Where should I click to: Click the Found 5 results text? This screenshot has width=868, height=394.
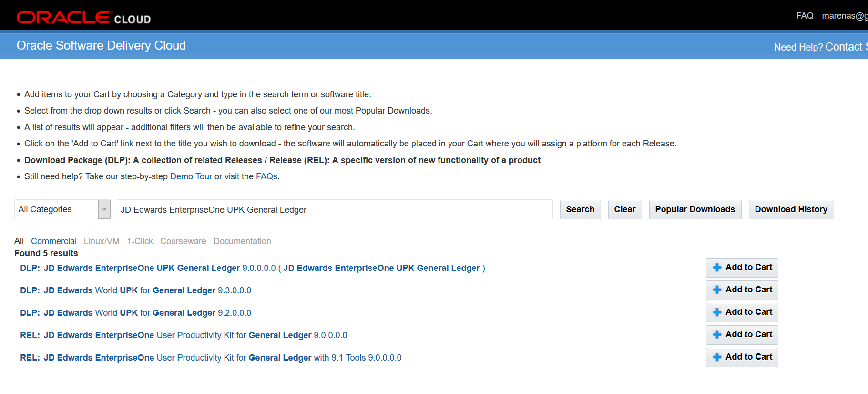46,253
